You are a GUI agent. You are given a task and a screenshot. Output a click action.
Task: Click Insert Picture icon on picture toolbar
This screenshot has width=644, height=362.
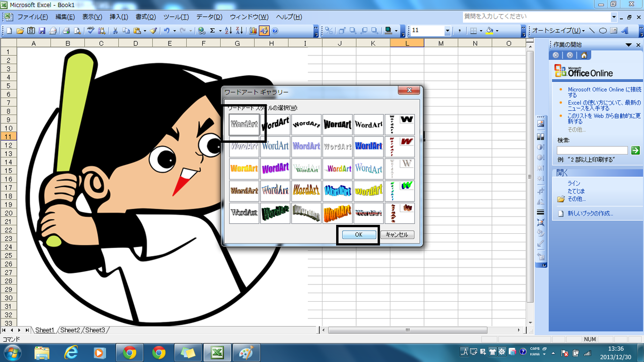coord(541,124)
